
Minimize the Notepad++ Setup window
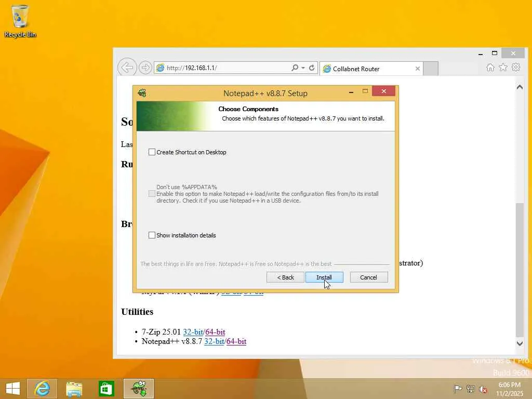[351, 91]
